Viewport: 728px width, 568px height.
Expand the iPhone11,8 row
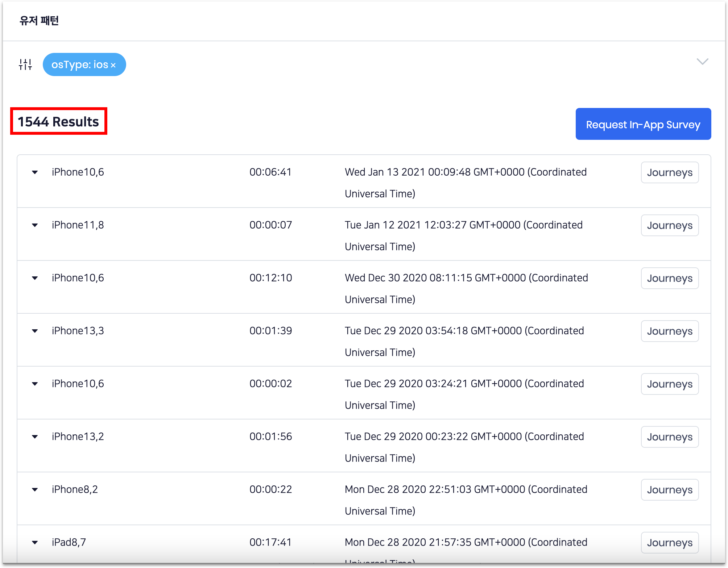point(35,225)
